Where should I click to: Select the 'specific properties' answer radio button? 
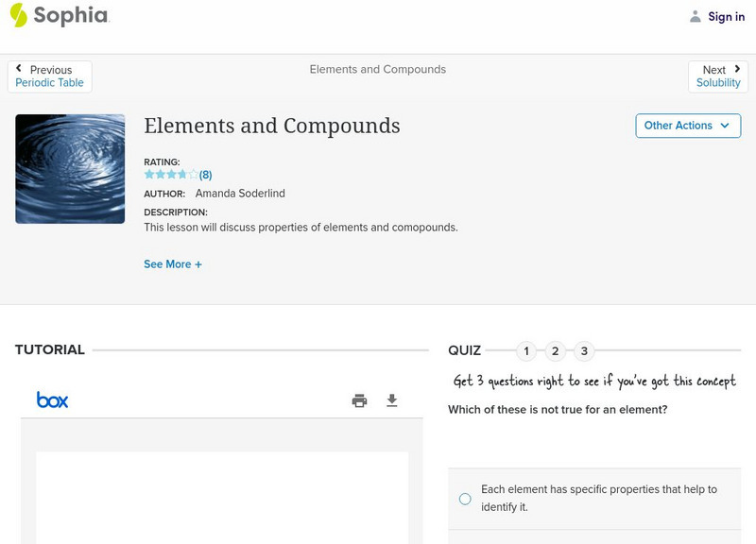point(465,499)
